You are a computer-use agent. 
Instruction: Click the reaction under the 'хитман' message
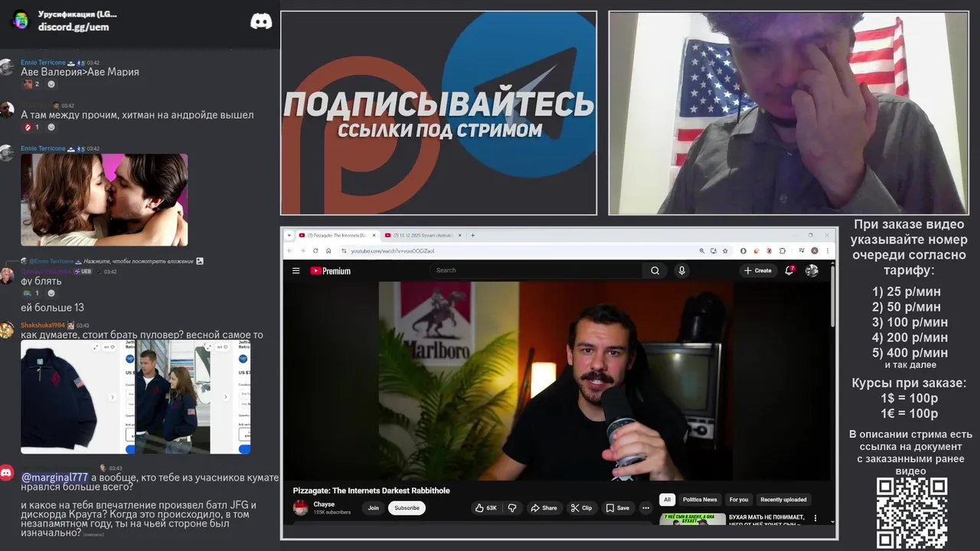point(30,127)
